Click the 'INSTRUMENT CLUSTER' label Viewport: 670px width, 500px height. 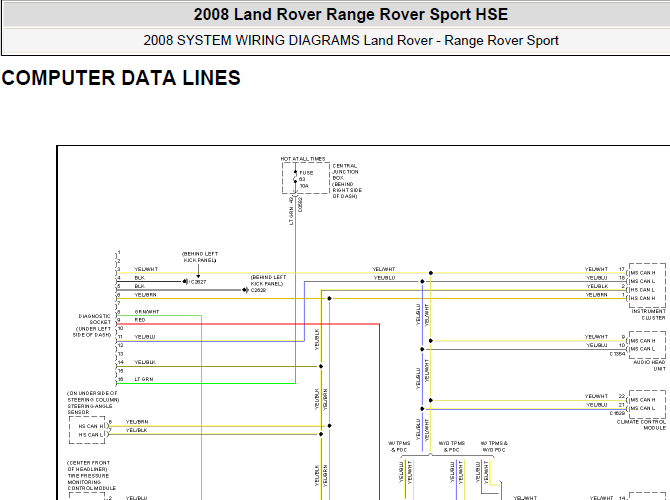[x=648, y=315]
